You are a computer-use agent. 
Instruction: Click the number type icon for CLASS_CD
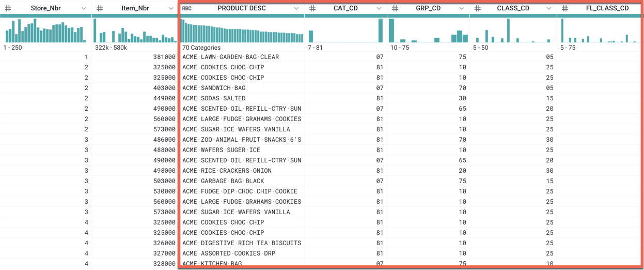coord(478,9)
